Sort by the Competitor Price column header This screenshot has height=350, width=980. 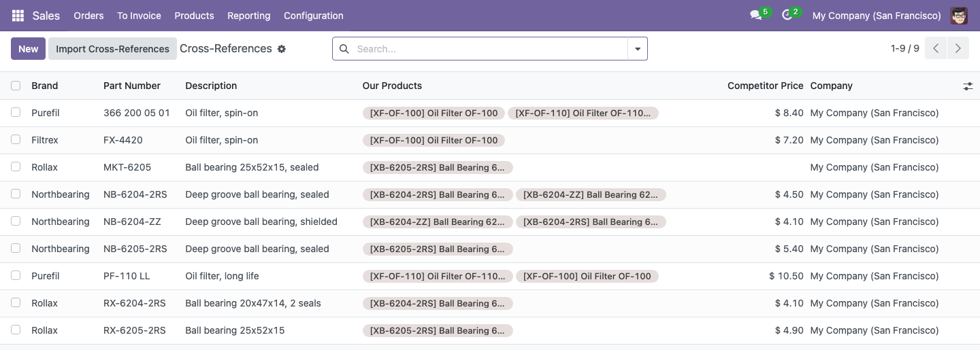pos(765,86)
